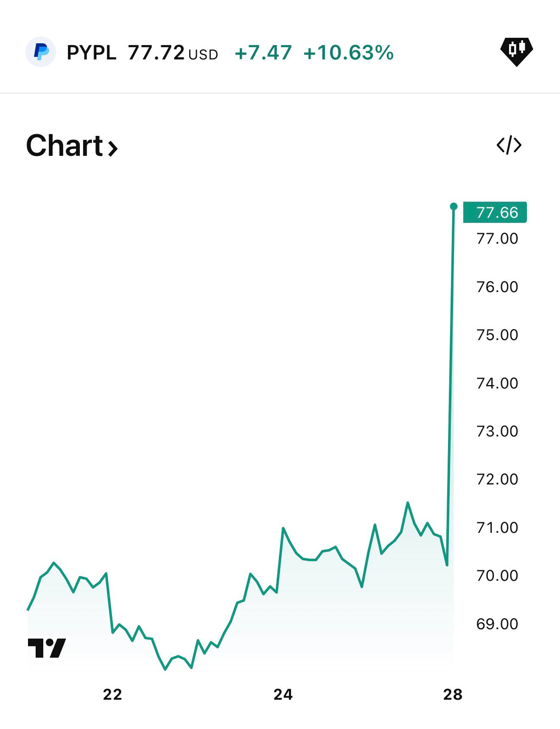
Task: Click the +7.47 price change value
Action: point(263,53)
